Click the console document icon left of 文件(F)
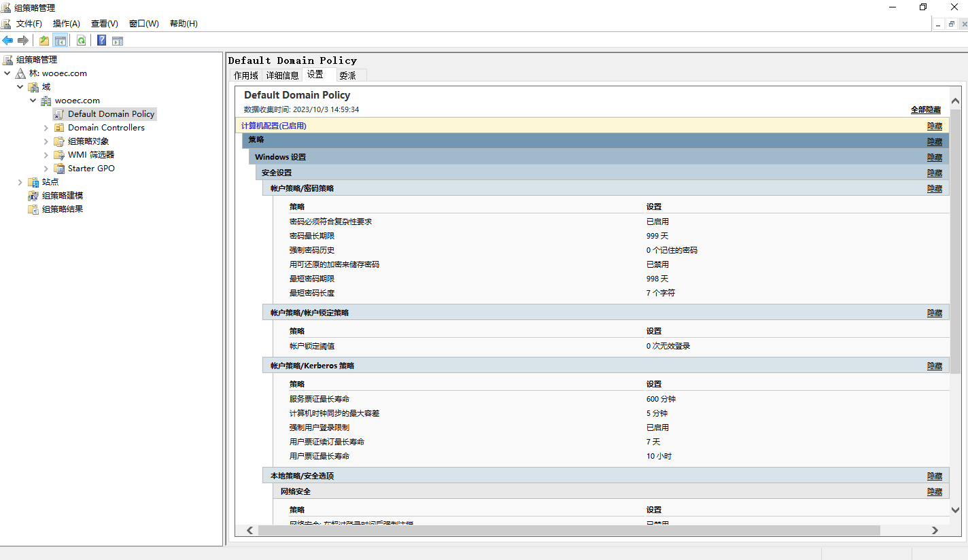 (6, 23)
